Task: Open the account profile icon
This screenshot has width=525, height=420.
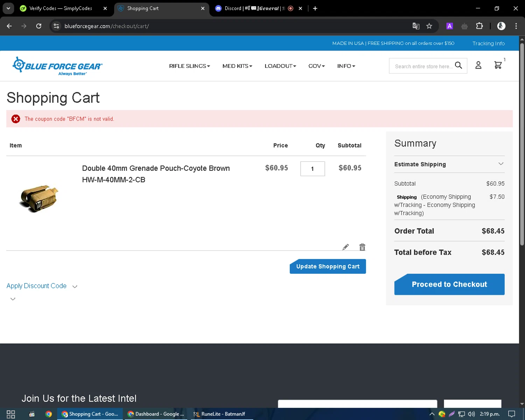Action: 478,65
